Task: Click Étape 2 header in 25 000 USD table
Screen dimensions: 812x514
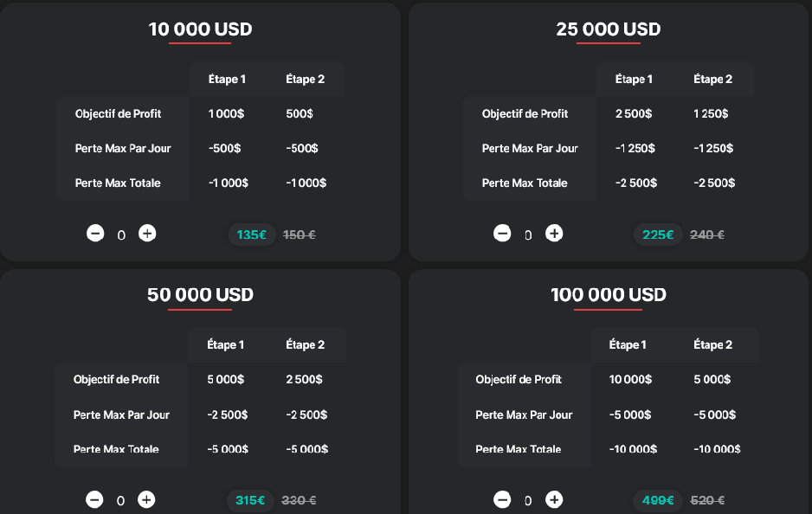Action: point(712,80)
